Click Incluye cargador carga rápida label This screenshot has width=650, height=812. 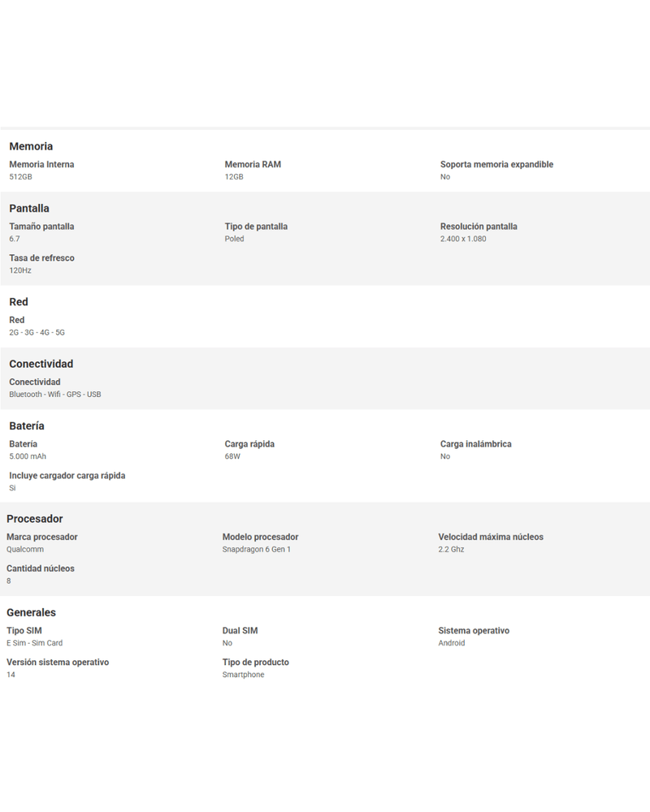point(67,475)
